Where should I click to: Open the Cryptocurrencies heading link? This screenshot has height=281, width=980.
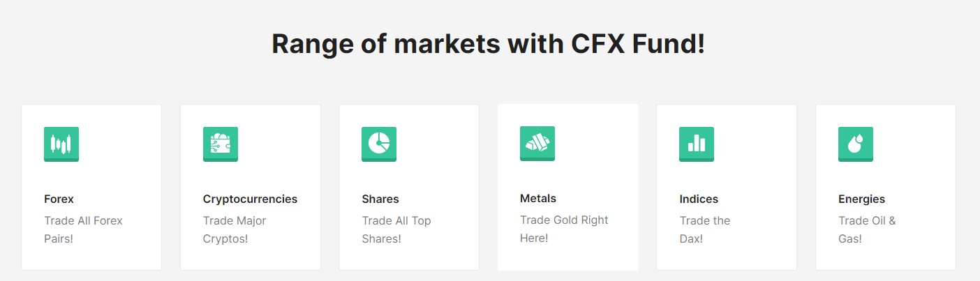click(x=250, y=199)
